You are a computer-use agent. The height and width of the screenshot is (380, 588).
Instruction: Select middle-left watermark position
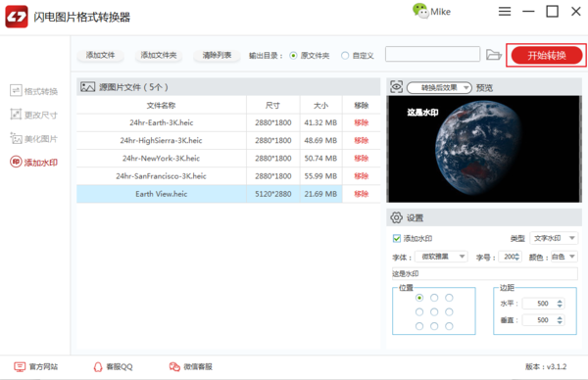coord(419,311)
